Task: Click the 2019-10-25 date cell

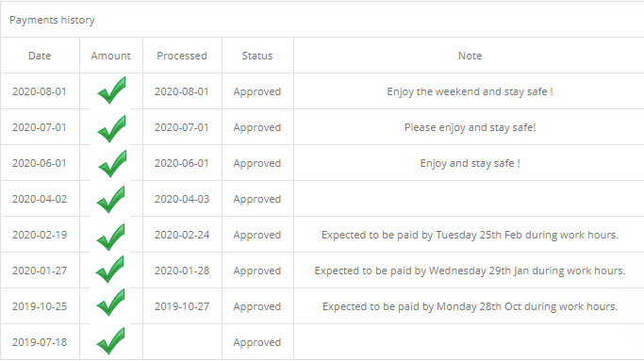Action: pos(40,306)
